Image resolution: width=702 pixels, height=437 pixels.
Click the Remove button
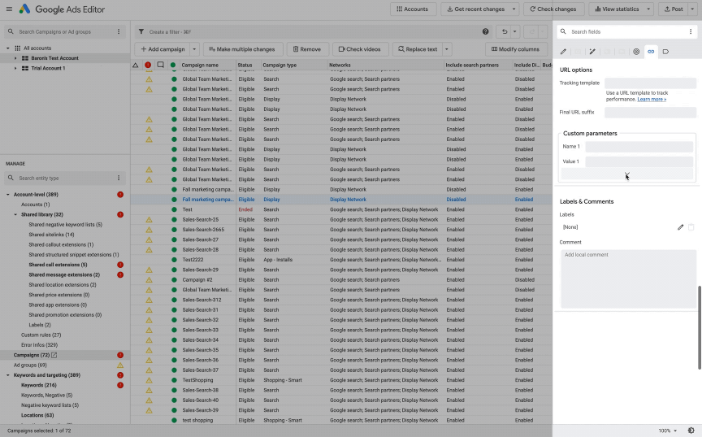(307, 49)
